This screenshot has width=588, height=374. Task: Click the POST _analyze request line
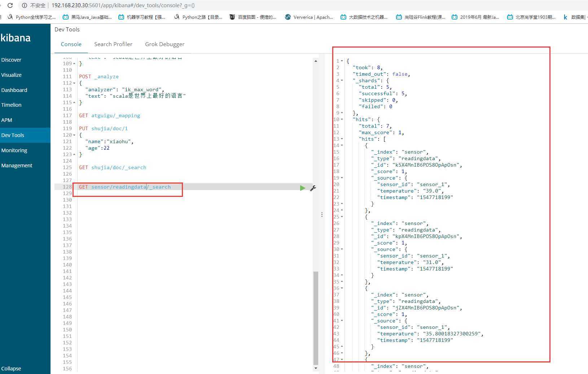tap(99, 76)
